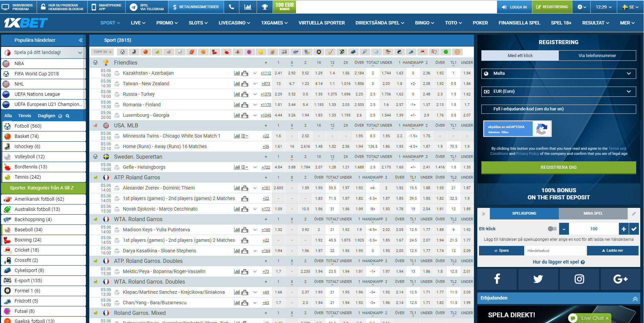The image size is (644, 323).
Task: Open the settings gear dropdown in top bar
Action: 582,7
